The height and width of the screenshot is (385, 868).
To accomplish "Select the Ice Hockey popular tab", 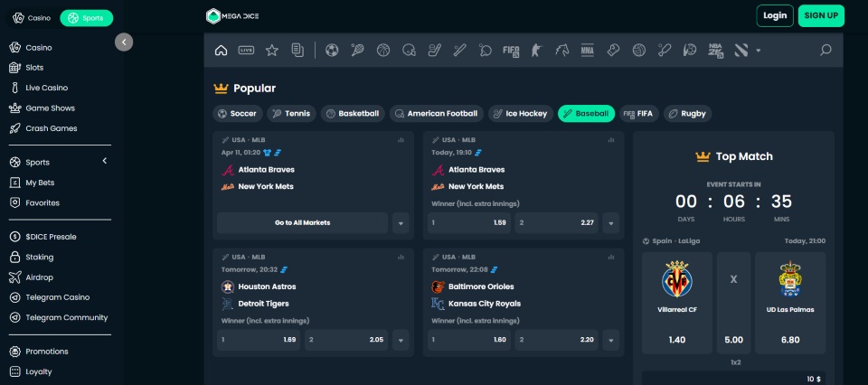I will [521, 113].
